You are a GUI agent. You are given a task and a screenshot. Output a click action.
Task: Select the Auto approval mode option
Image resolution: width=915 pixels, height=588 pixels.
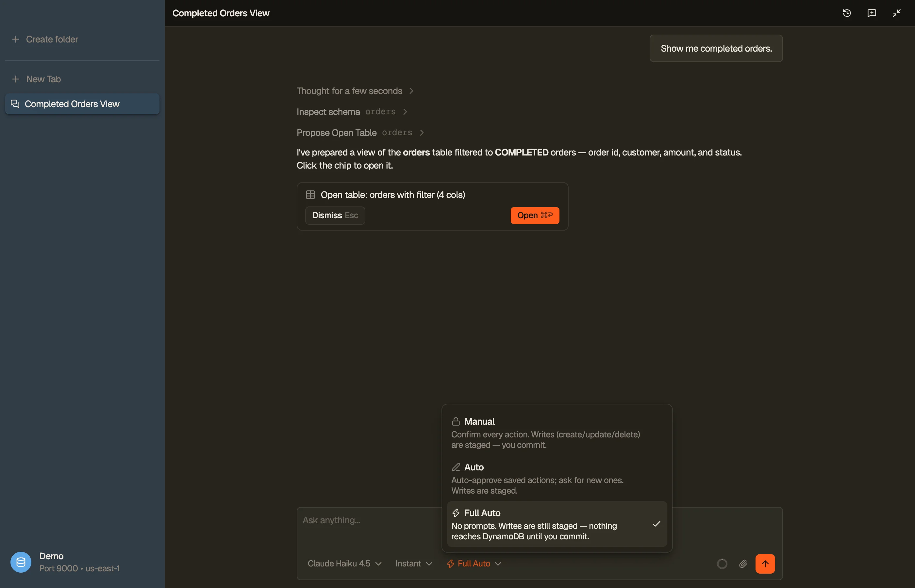click(557, 479)
